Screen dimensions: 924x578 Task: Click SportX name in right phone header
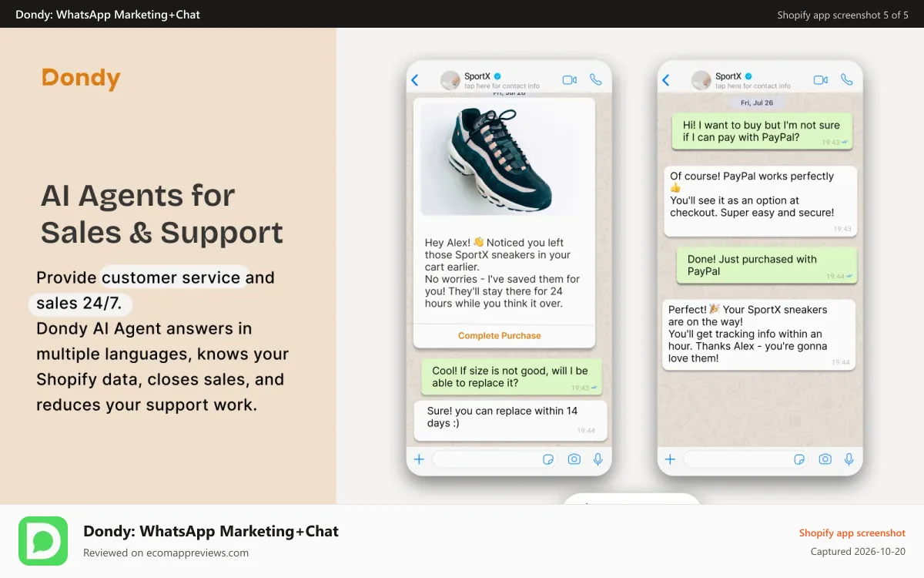(728, 76)
